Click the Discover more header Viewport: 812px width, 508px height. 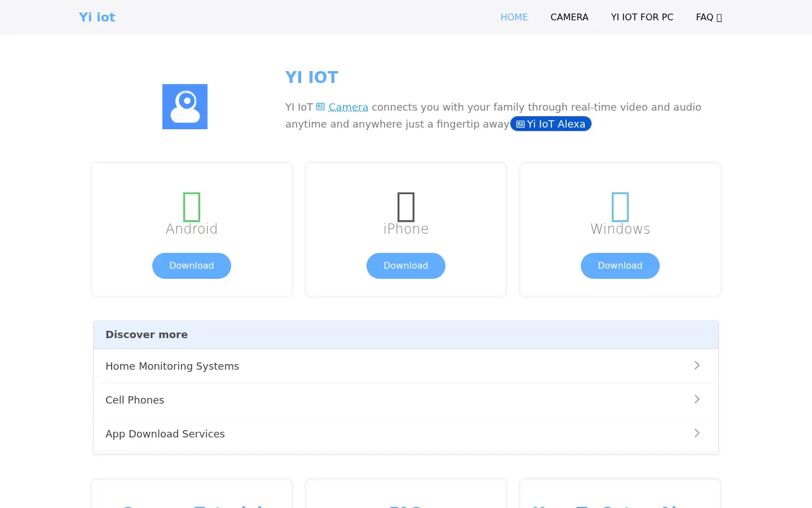point(406,335)
